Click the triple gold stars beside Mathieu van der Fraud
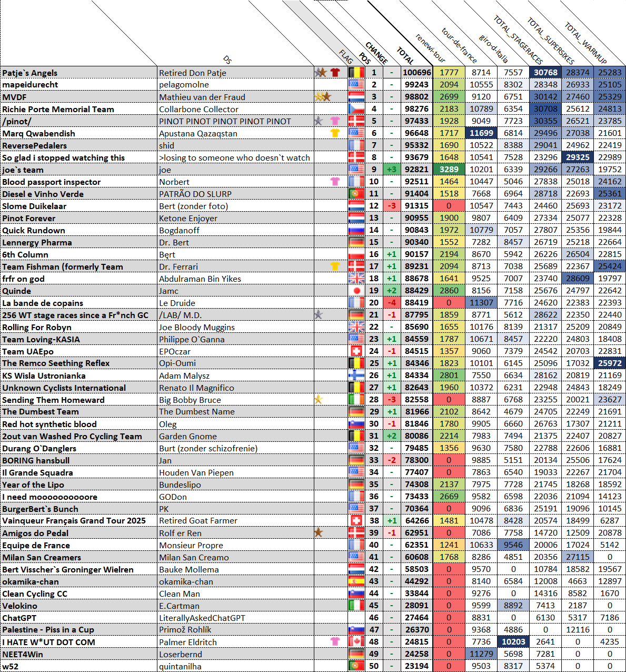 tap(322, 97)
